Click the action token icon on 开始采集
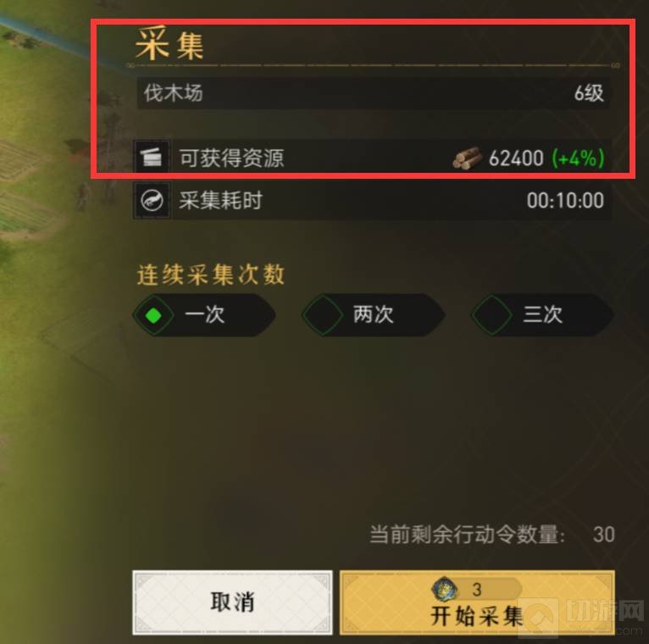The width and height of the screenshot is (649, 644). coord(445,589)
